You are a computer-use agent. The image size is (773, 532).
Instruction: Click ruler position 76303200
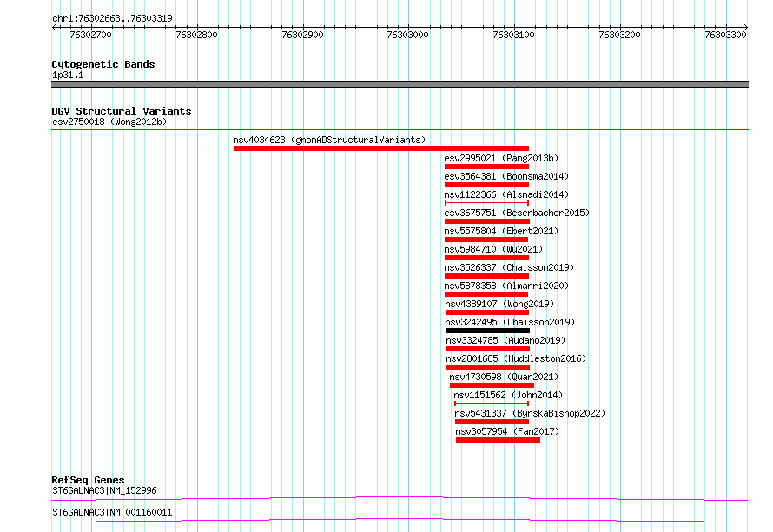click(x=619, y=35)
